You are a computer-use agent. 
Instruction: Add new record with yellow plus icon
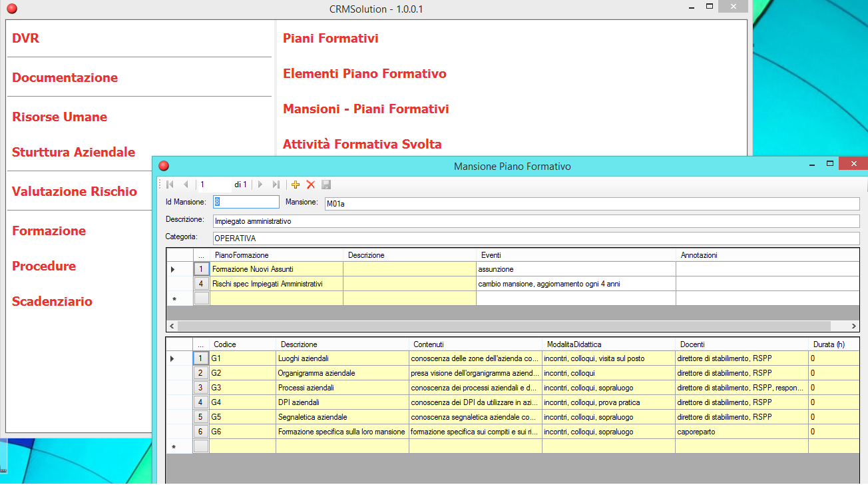pos(296,185)
